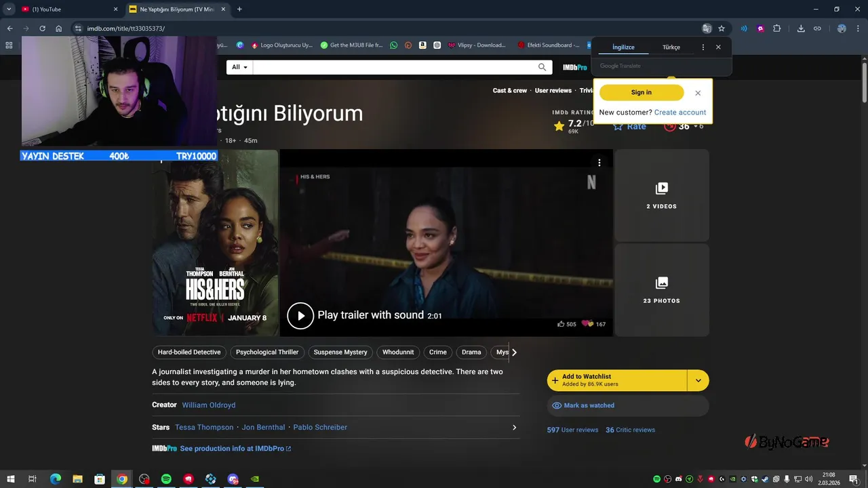The image size is (868, 488).
Task: Open trailer three-dot options menu
Action: [599, 162]
